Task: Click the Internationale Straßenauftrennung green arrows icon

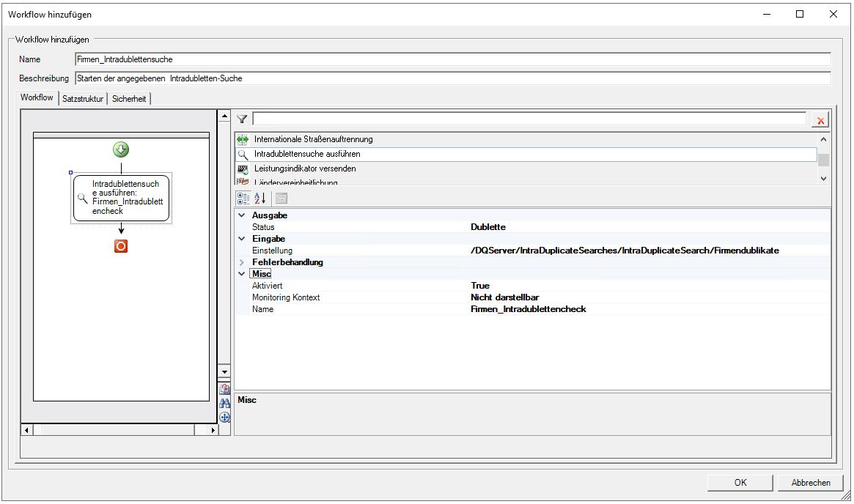Action: [243, 140]
